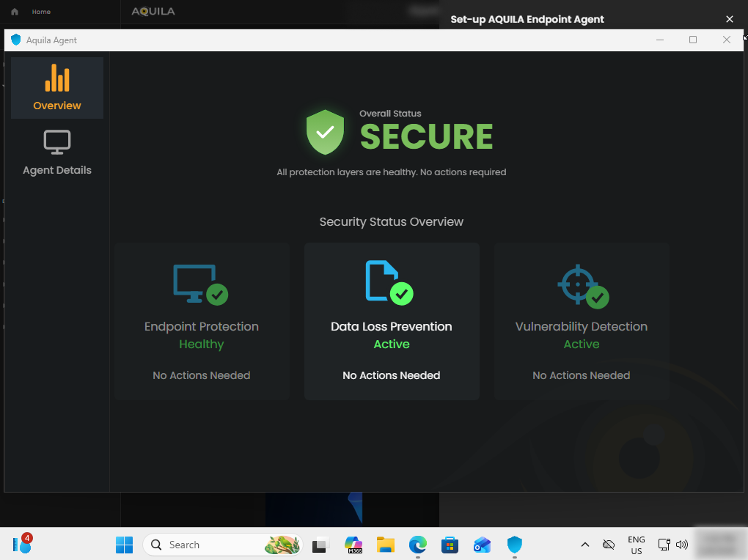Click the ENG US language indicator
This screenshot has height=560, width=748.
click(636, 545)
